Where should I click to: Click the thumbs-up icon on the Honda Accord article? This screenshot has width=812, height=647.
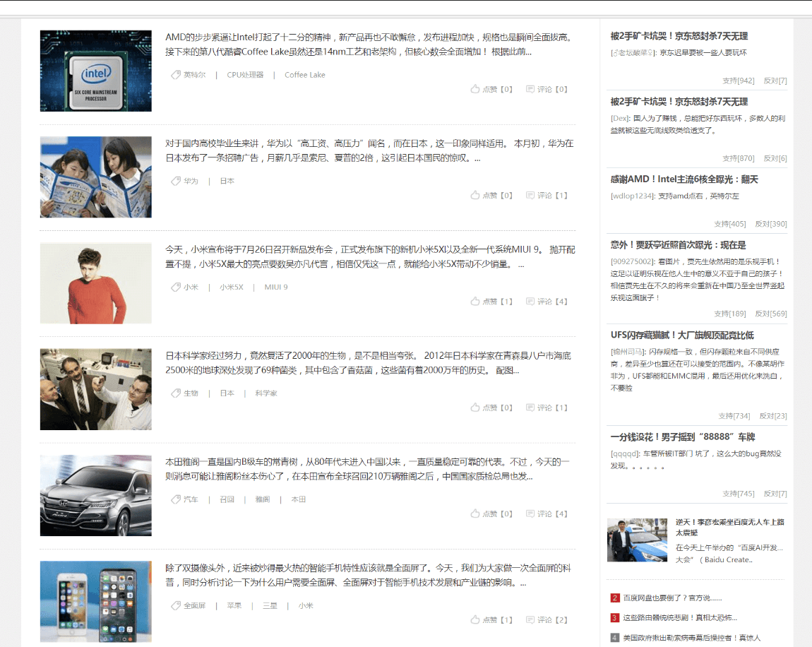point(475,514)
